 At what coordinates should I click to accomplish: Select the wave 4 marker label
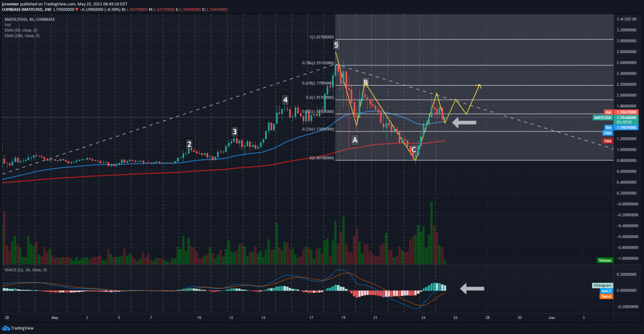(286, 100)
